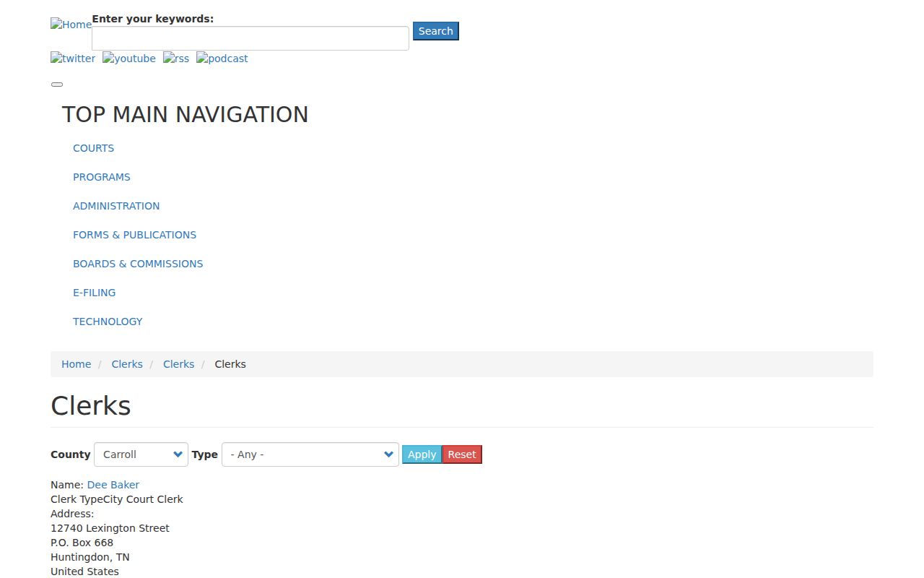Select COURTS in main navigation
The width and height of the screenshot is (924, 578).
(x=93, y=148)
